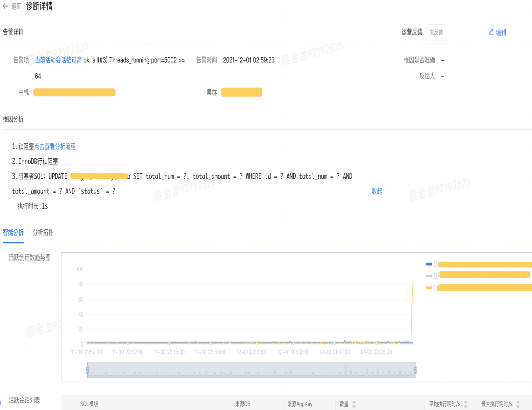Switch to the 智能分析 tab

click(x=13, y=233)
